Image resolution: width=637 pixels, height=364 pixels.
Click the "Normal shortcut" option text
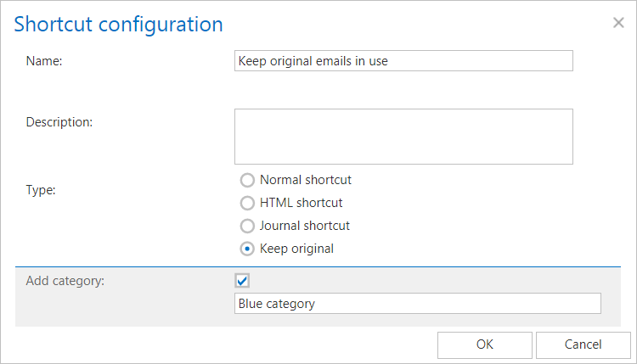coord(306,180)
